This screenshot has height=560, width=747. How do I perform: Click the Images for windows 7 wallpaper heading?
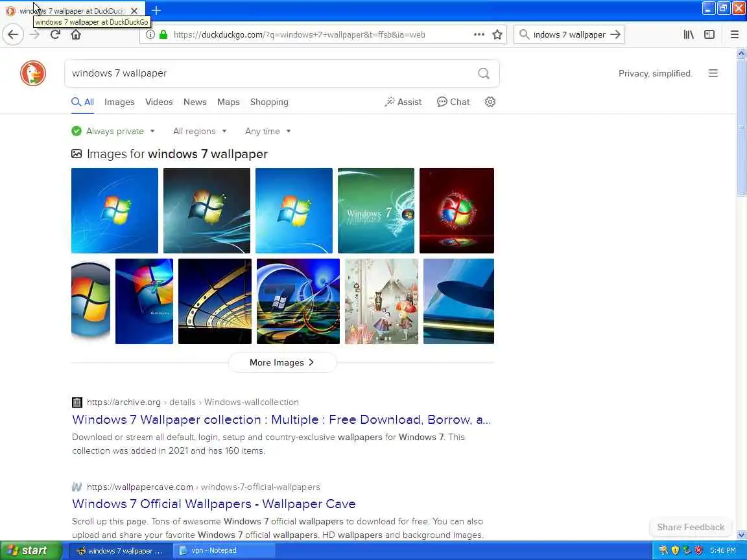(x=177, y=154)
